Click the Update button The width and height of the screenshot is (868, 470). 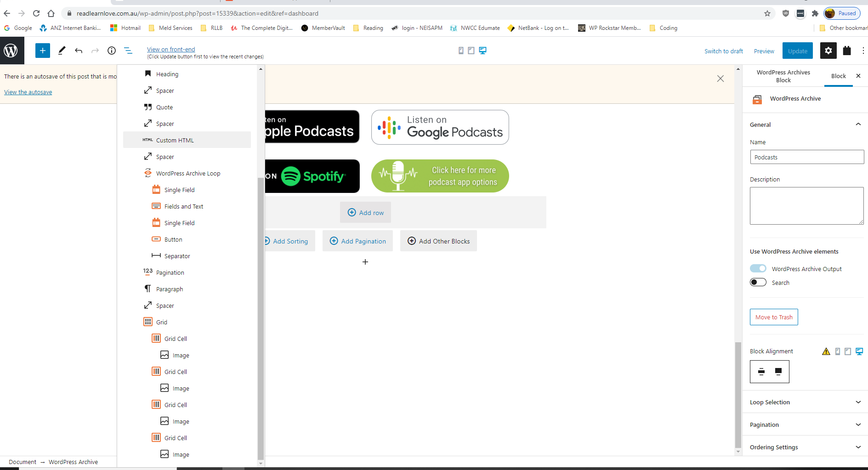[x=798, y=51]
